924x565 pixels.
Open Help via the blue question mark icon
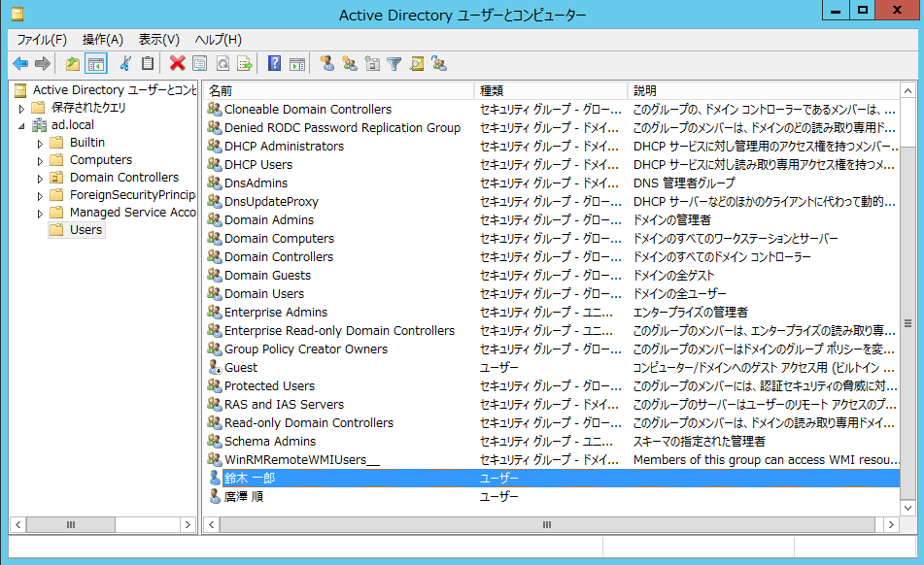pos(274,63)
